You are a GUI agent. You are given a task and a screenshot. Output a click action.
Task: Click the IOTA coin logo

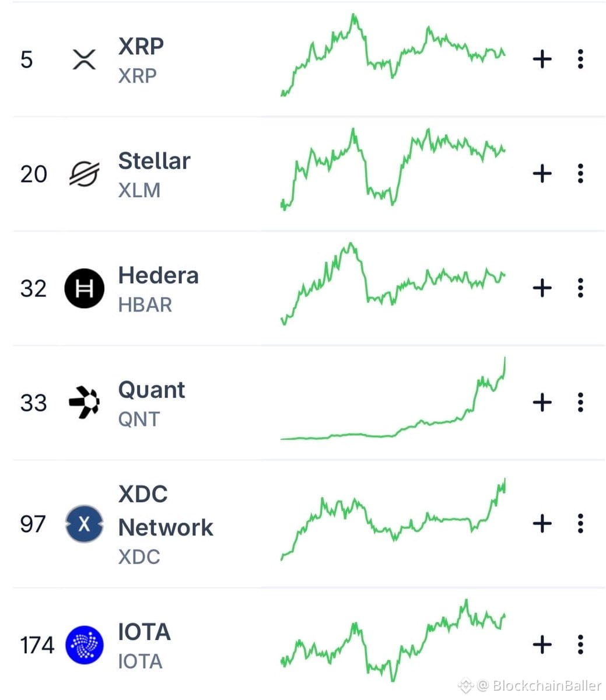(85, 645)
